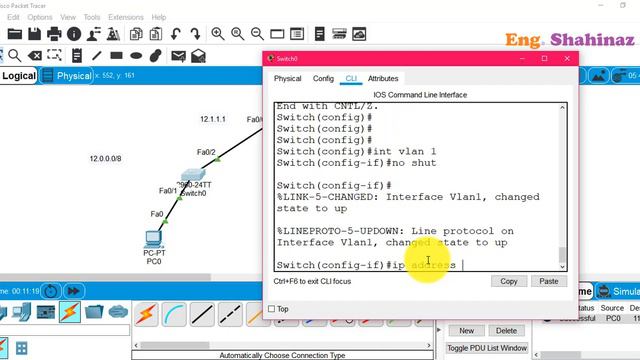Viewport: 640px width, 360px height.
Task: Click the CLI vertical scrollbar thumb
Action: point(562,255)
